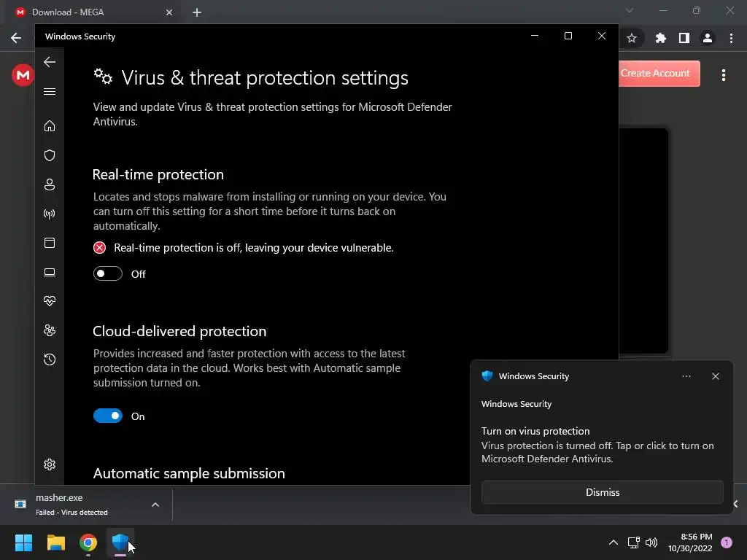Dismiss the Windows Security notification
The image size is (747, 560).
[x=602, y=492]
